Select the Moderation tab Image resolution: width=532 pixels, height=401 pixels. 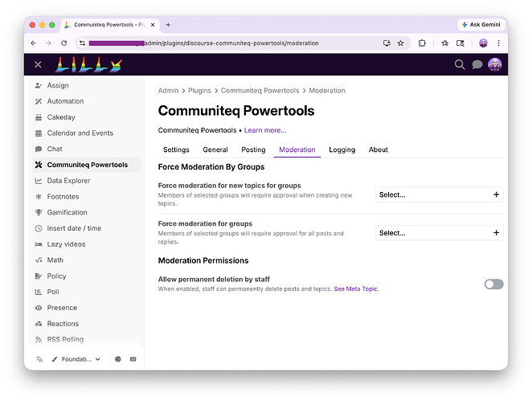pyautogui.click(x=297, y=149)
